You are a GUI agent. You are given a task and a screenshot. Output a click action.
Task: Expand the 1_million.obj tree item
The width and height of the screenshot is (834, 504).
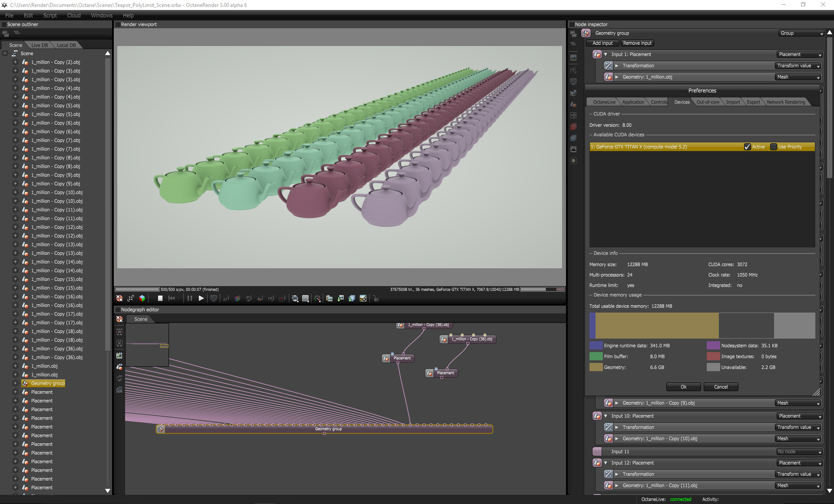tap(15, 366)
